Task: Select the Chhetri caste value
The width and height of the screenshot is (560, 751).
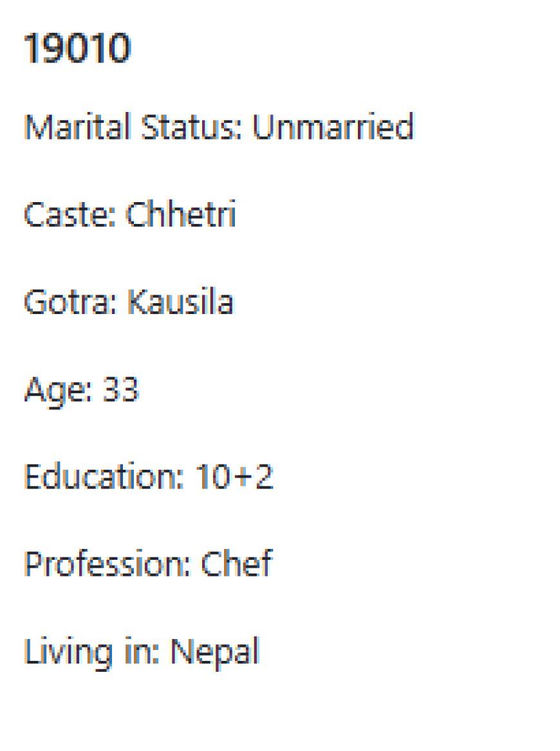Action: pos(181,214)
